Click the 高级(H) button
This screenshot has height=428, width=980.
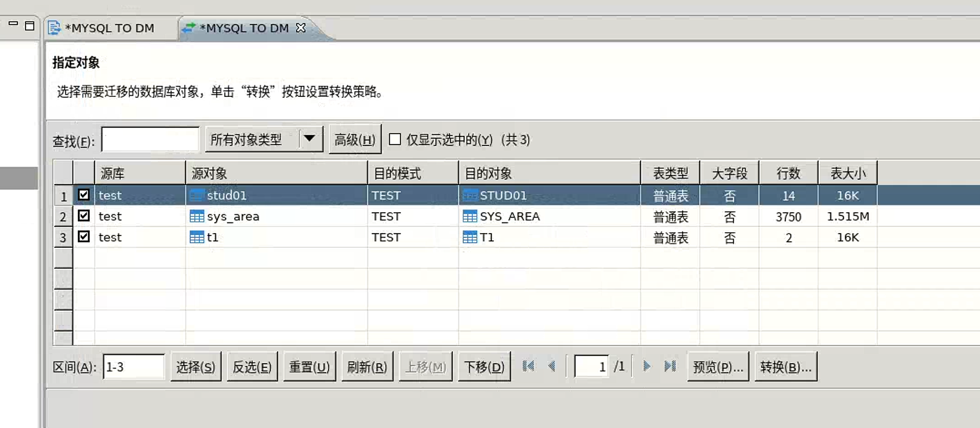[x=355, y=140]
